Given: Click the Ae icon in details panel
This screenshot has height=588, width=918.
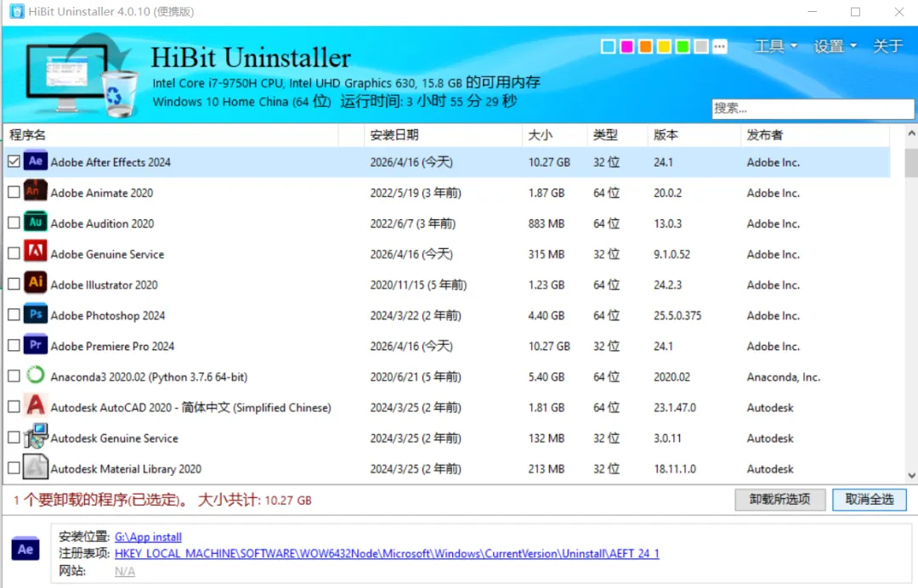Looking at the screenshot, I should 25,549.
